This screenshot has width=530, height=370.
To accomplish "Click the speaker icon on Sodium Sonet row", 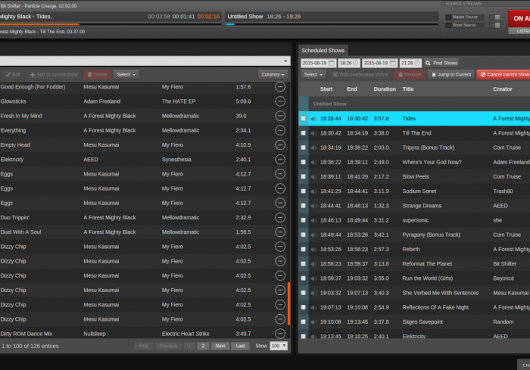I will (x=313, y=191).
